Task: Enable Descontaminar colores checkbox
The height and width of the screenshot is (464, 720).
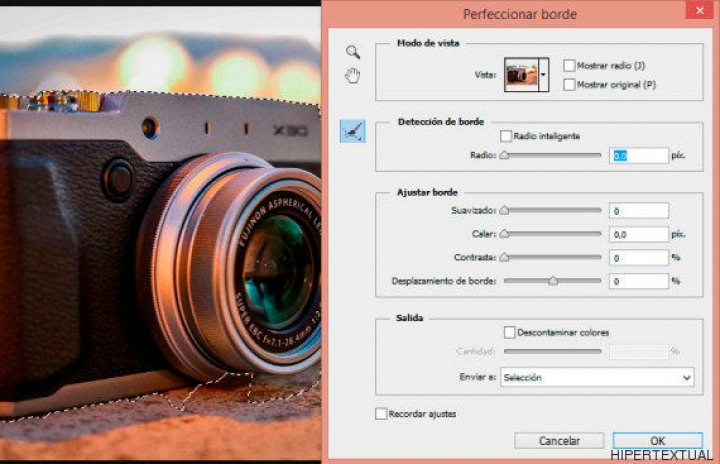Action: [x=510, y=332]
